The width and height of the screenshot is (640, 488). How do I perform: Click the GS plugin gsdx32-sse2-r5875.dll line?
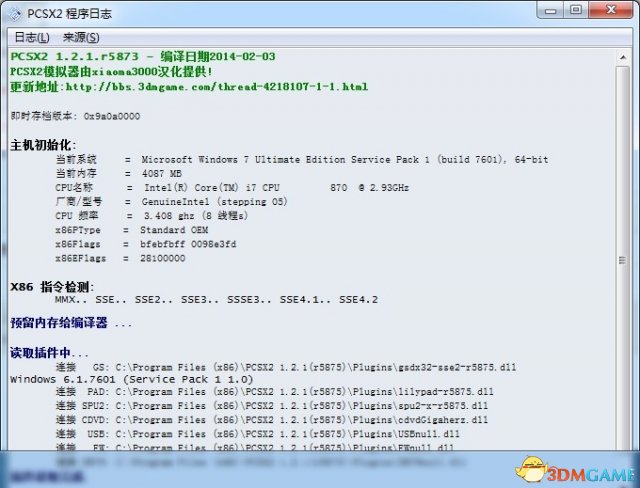(286, 367)
